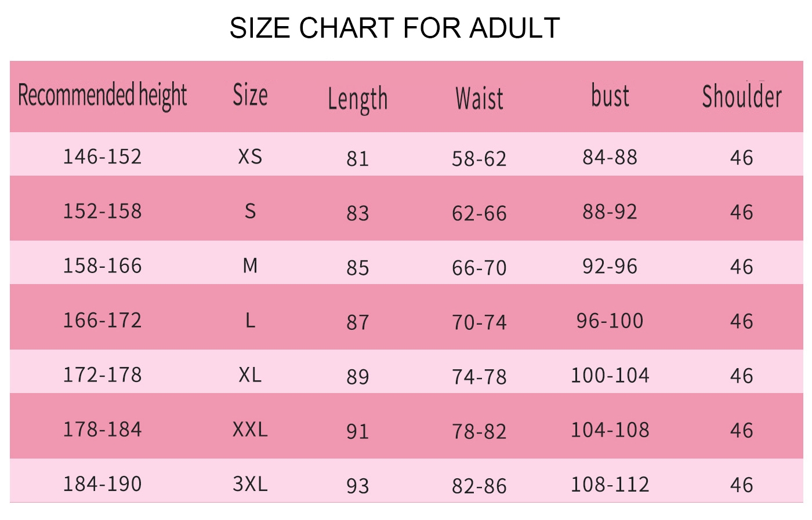The width and height of the screenshot is (812, 520).
Task: Click the length value 93
Action: (357, 486)
